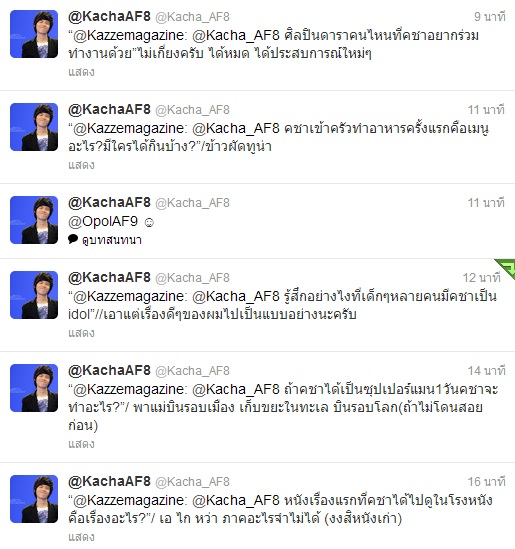Image resolution: width=515 pixels, height=549 pixels.
Task: Click the green retweet corner flag
Action: [507, 267]
